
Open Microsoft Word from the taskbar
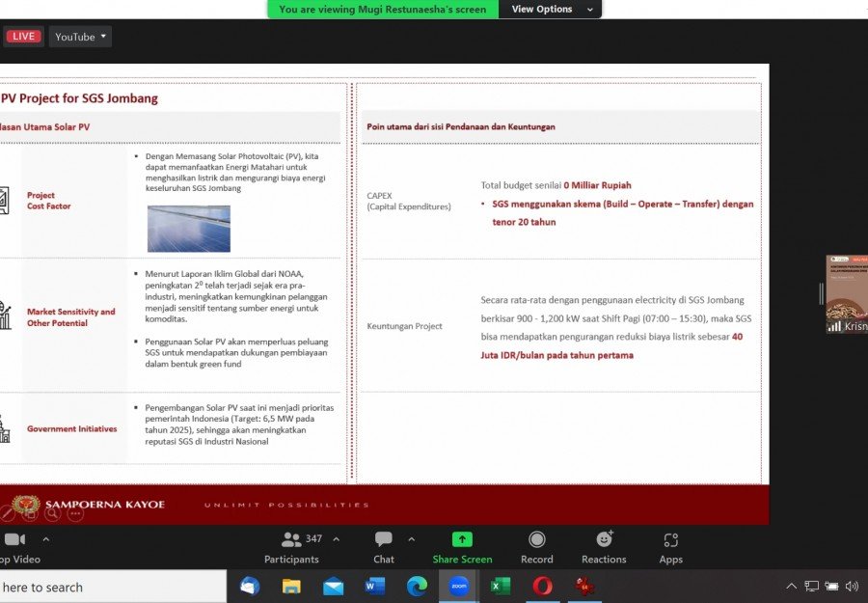point(375,586)
